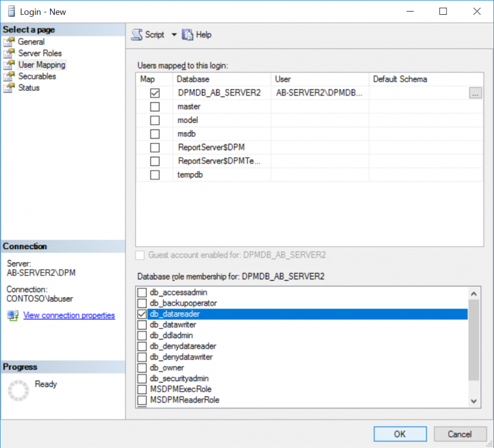This screenshot has height=448, width=494.
Task: Click the Securables page icon
Action: coord(9,77)
